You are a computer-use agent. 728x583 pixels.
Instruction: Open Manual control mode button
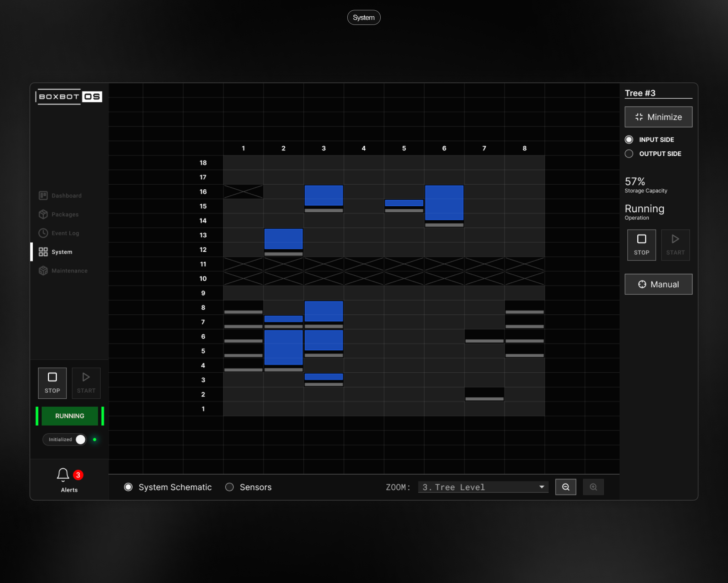click(658, 284)
